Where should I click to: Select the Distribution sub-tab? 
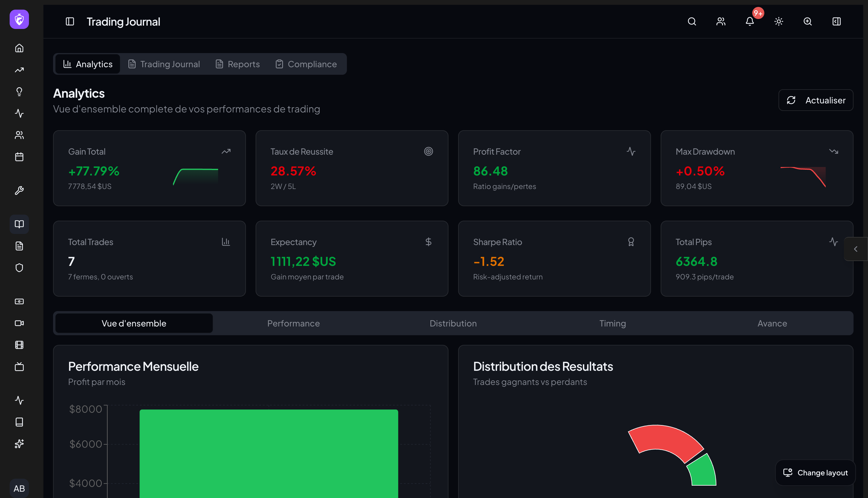pos(453,323)
